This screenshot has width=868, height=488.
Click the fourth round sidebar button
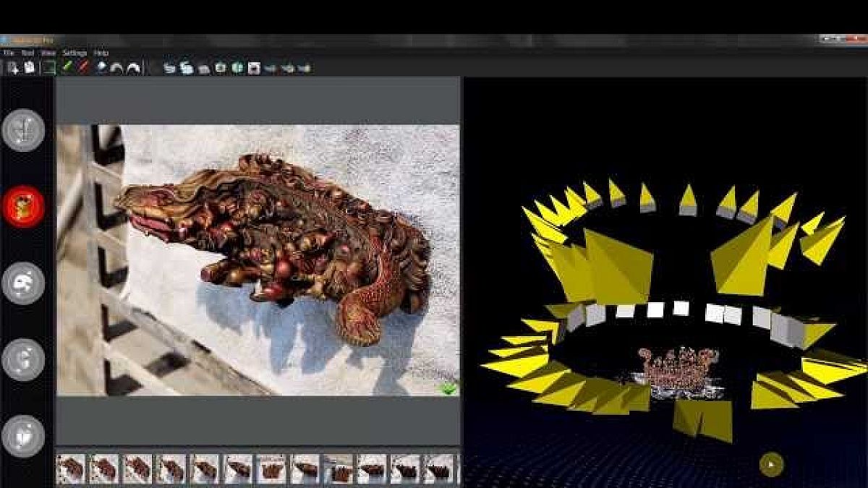(x=23, y=359)
